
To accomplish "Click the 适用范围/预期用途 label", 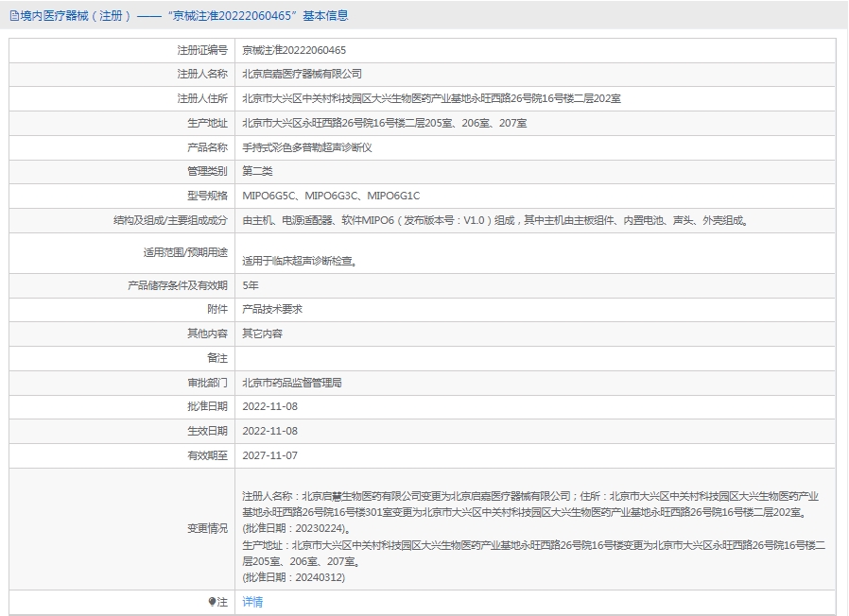I will pos(185,253).
